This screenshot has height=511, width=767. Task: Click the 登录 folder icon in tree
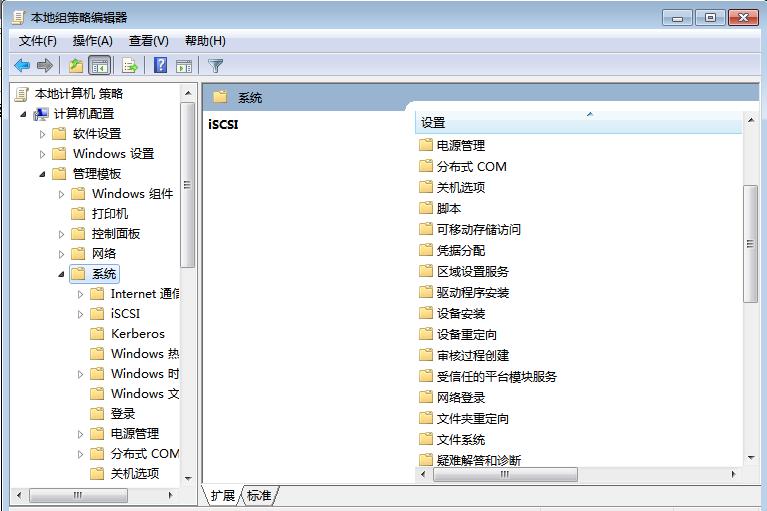pos(97,414)
